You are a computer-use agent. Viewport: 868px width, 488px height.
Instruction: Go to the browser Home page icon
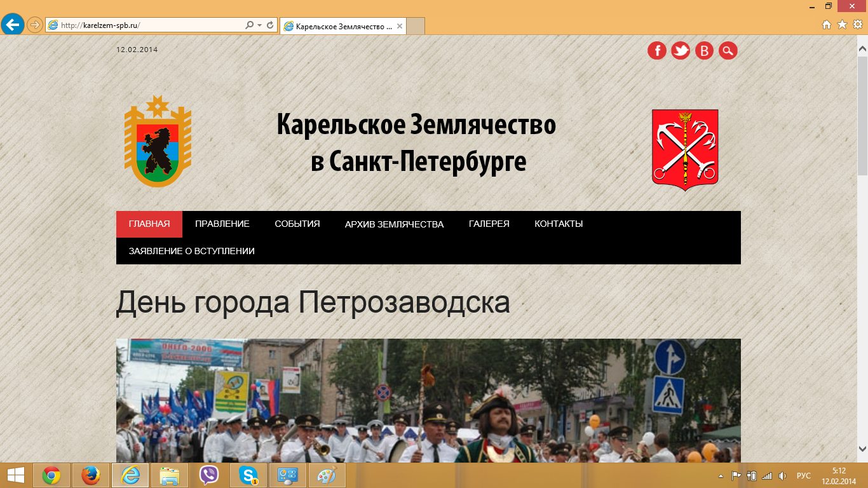827,25
